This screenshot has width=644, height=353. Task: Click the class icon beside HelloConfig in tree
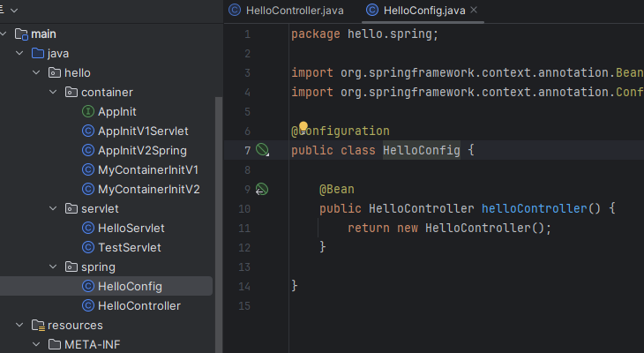pyautogui.click(x=88, y=286)
